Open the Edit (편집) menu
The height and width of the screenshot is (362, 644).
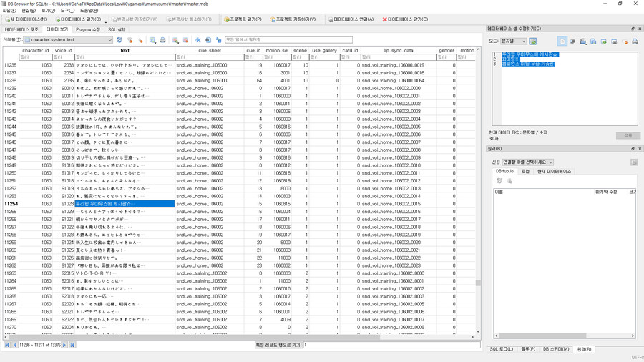(29, 11)
